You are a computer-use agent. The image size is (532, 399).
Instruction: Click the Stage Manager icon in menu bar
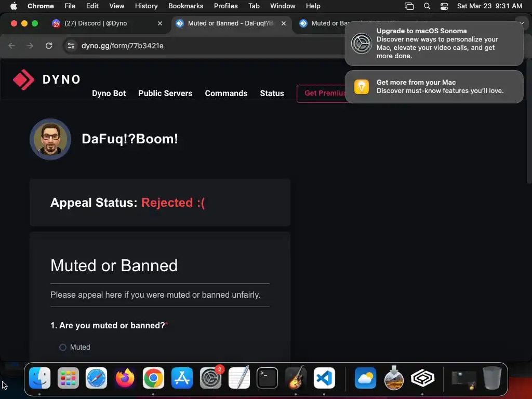click(409, 6)
